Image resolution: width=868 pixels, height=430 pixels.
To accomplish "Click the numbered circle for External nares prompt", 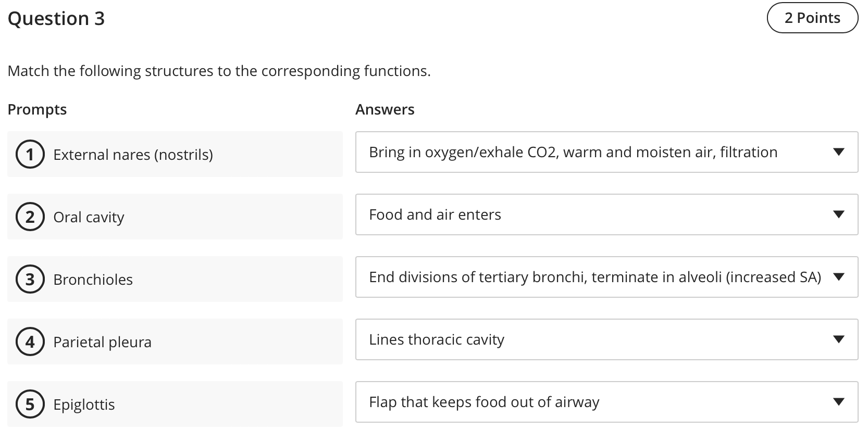I will pyautogui.click(x=30, y=154).
